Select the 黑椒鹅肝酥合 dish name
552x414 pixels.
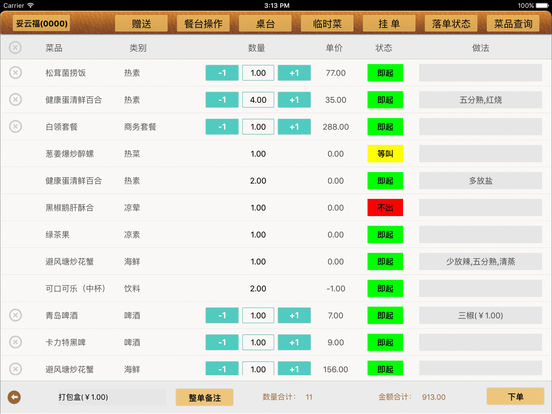point(70,208)
